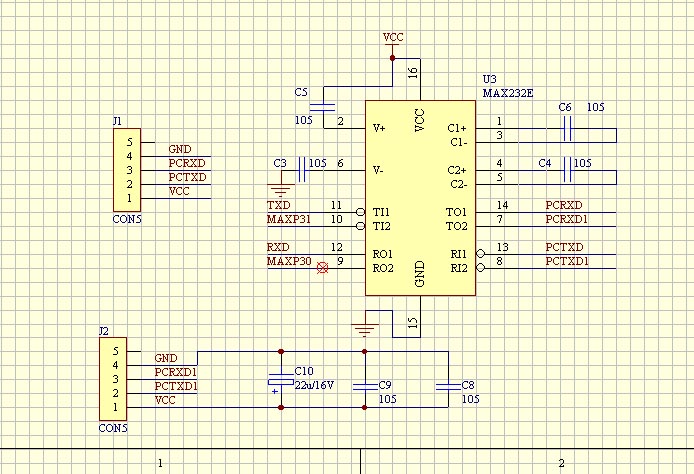Screen dimensions: 694x474
Task: Select the TXD net label
Action: [279, 205]
